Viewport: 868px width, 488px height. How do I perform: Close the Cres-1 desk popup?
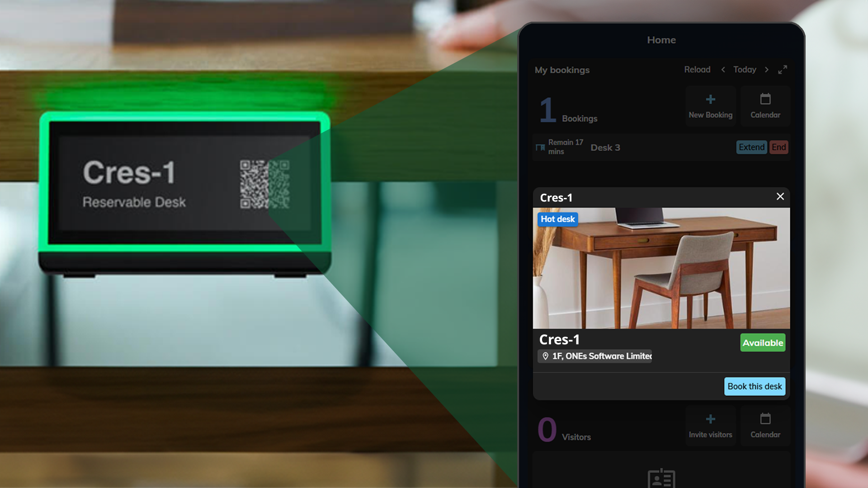tap(779, 197)
